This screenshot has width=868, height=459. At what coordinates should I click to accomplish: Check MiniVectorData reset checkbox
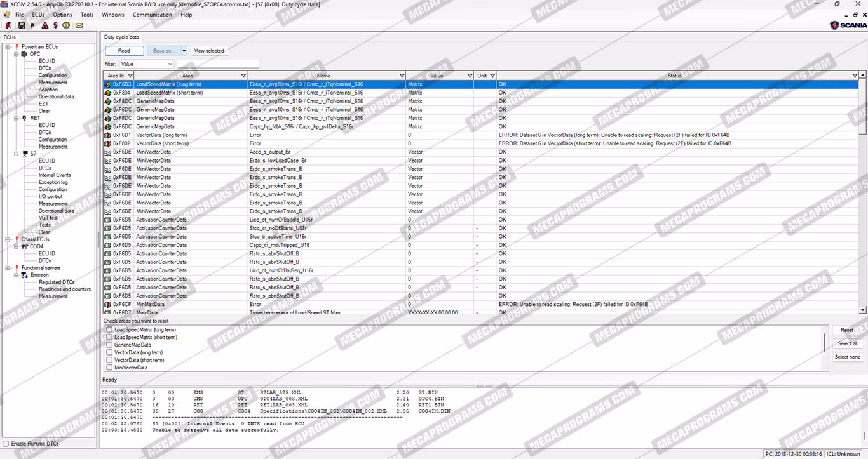[109, 368]
